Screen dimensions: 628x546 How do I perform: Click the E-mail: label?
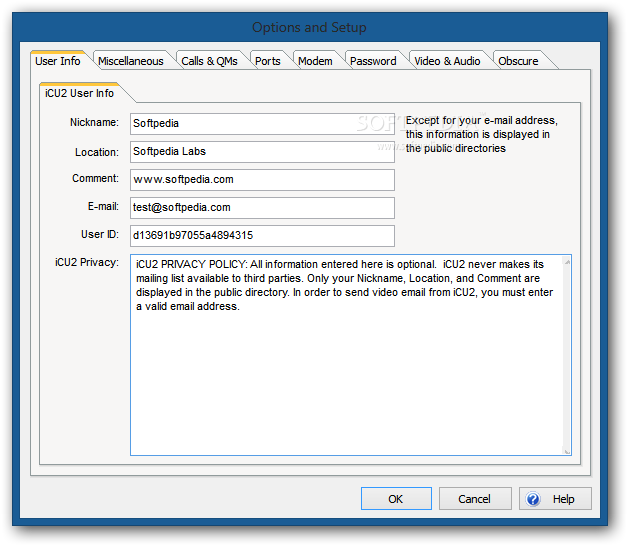pos(103,206)
